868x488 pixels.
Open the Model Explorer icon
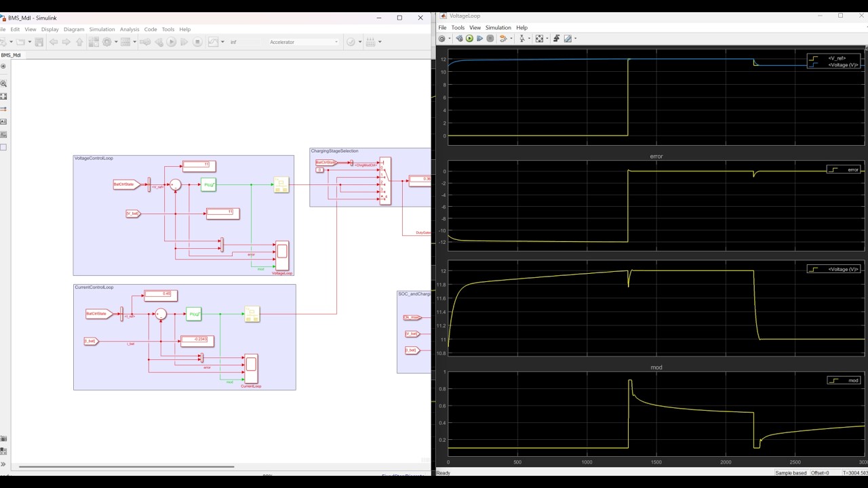click(x=125, y=42)
